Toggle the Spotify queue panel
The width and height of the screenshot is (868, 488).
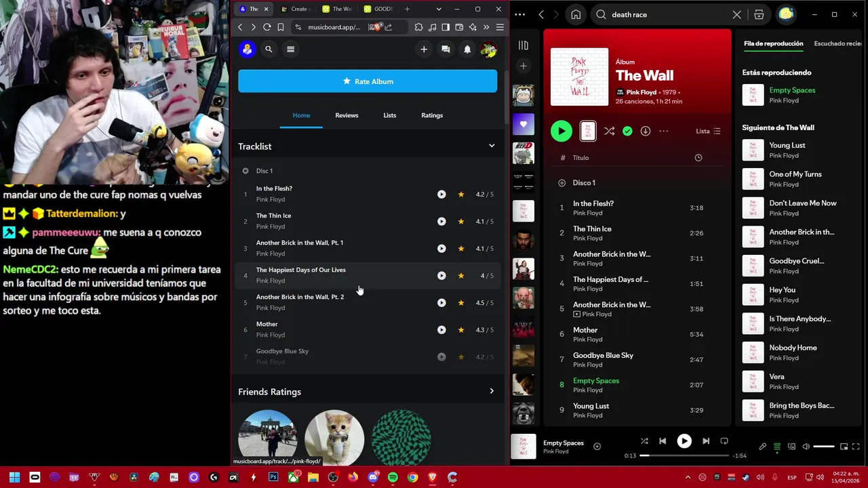[x=777, y=446]
